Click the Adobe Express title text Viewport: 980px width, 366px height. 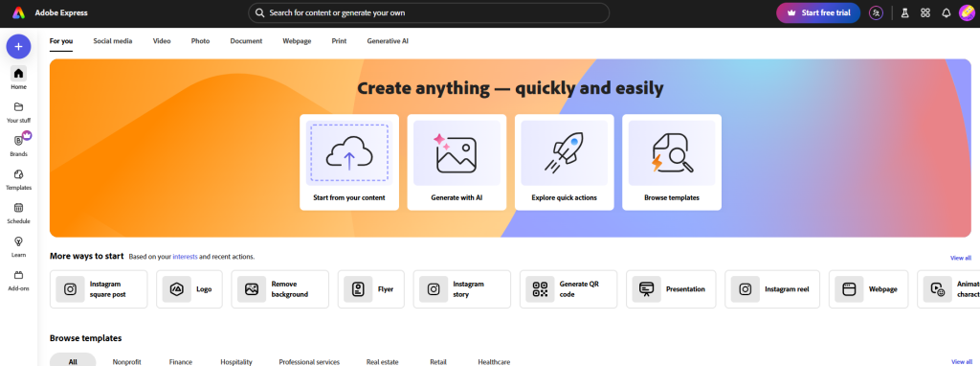pos(61,12)
